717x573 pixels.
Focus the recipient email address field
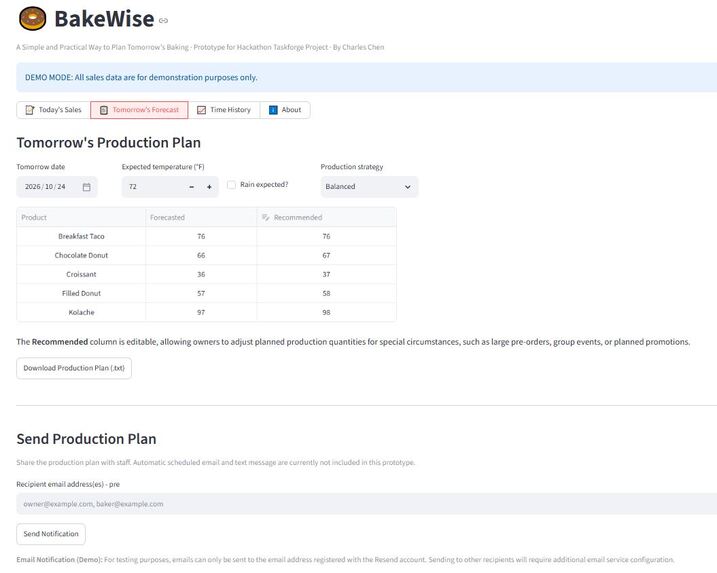[367, 503]
